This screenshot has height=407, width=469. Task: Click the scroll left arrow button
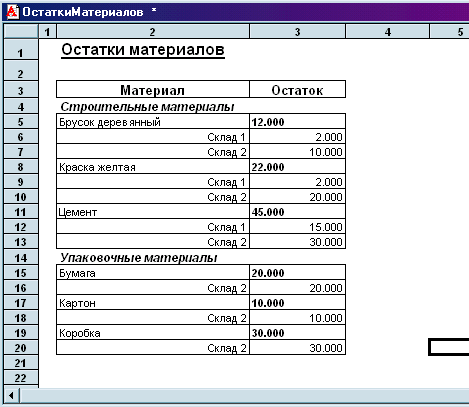(11, 396)
